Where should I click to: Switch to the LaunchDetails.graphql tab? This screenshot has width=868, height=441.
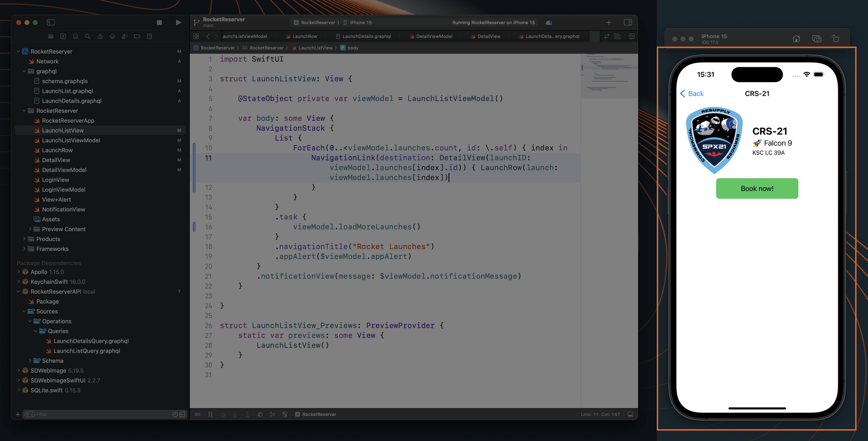coord(367,36)
